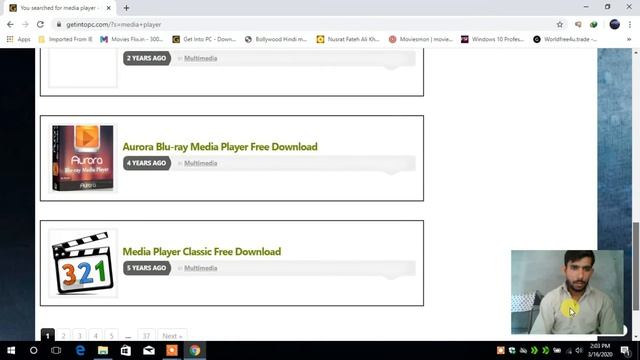Open the 'Get Into PC' bookmark
640x360 pixels.
pos(204,39)
